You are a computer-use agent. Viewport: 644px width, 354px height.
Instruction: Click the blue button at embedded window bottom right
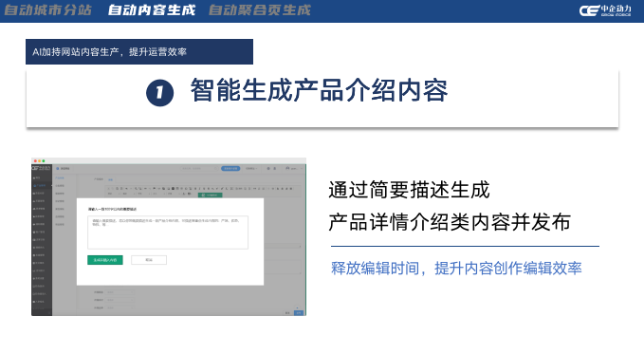(299, 313)
